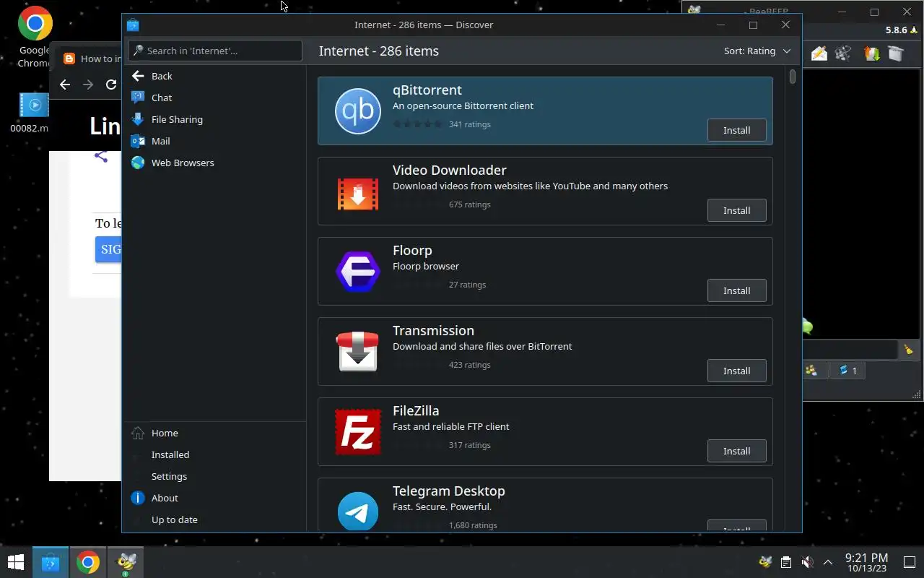Image resolution: width=924 pixels, height=578 pixels.
Task: Click the Mail category icon
Action: 138,141
